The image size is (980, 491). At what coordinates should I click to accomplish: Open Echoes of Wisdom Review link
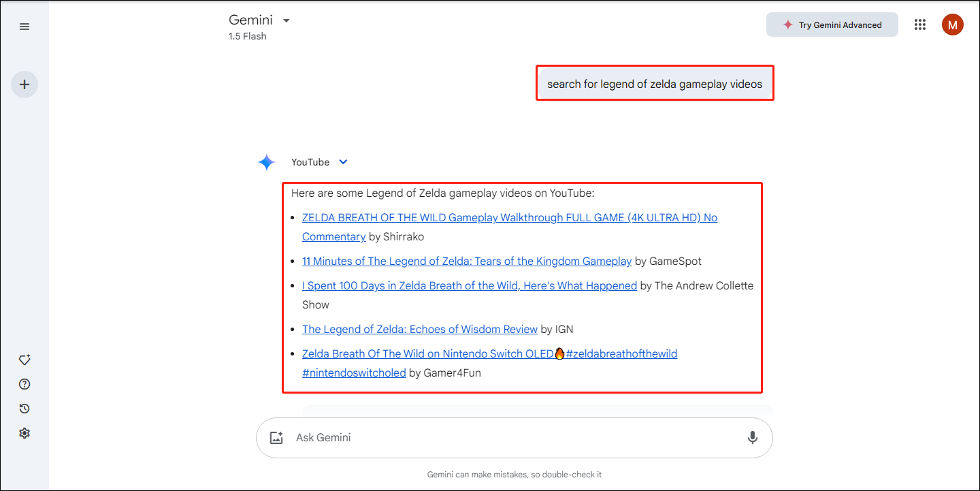click(420, 330)
